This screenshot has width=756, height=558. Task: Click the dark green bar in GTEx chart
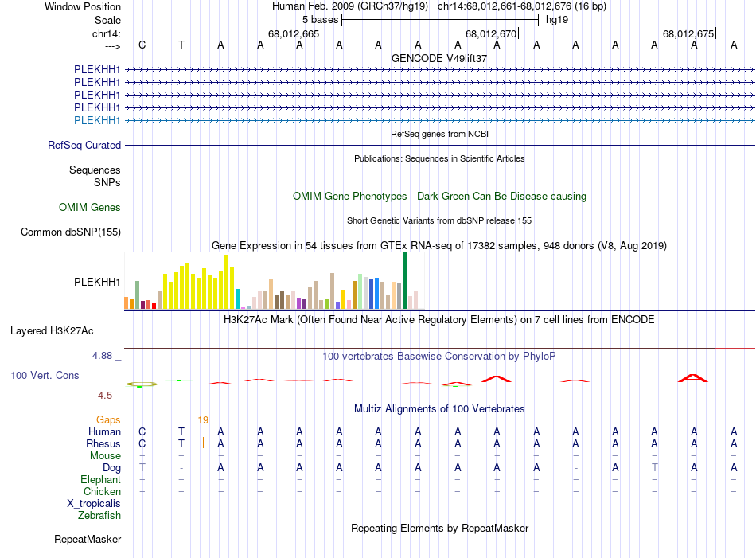404,280
